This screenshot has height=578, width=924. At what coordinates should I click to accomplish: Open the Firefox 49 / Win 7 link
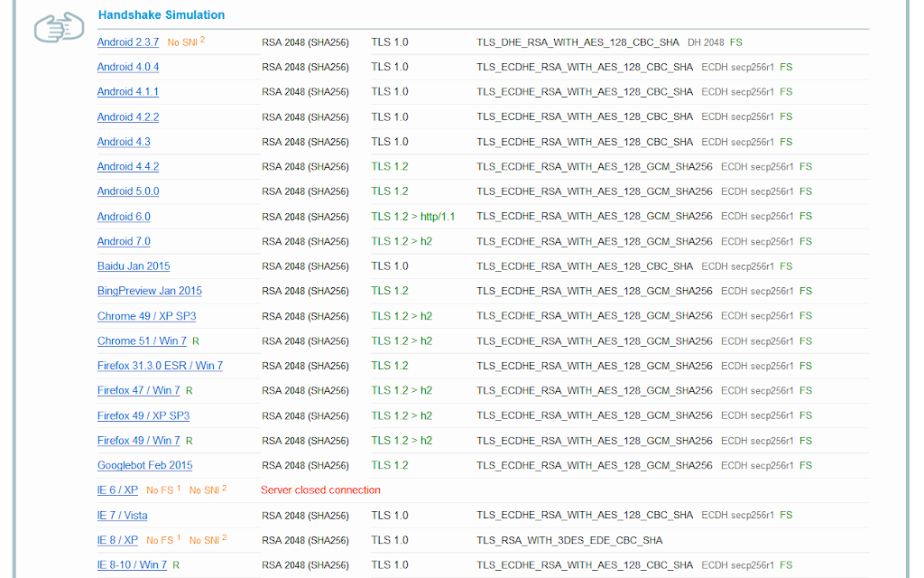(x=138, y=441)
